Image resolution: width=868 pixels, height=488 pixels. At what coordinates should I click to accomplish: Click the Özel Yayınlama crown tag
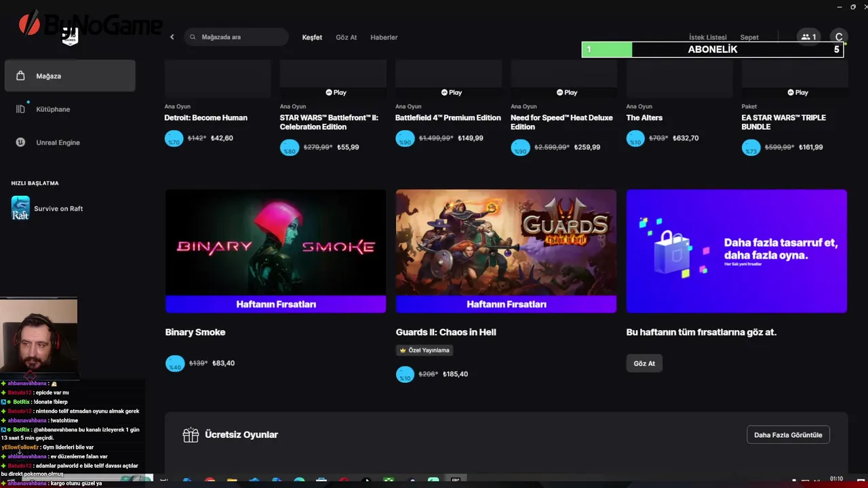(x=425, y=350)
